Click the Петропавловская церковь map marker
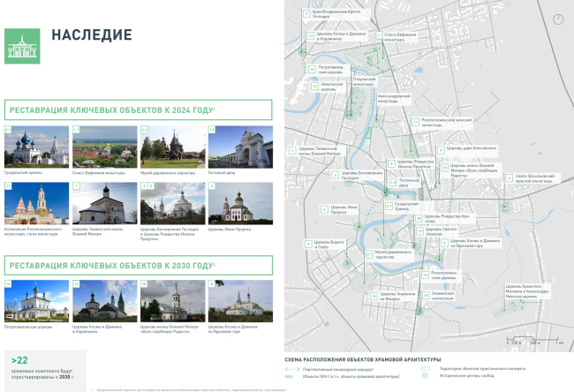This screenshot has height=392, width=574. pos(312,68)
